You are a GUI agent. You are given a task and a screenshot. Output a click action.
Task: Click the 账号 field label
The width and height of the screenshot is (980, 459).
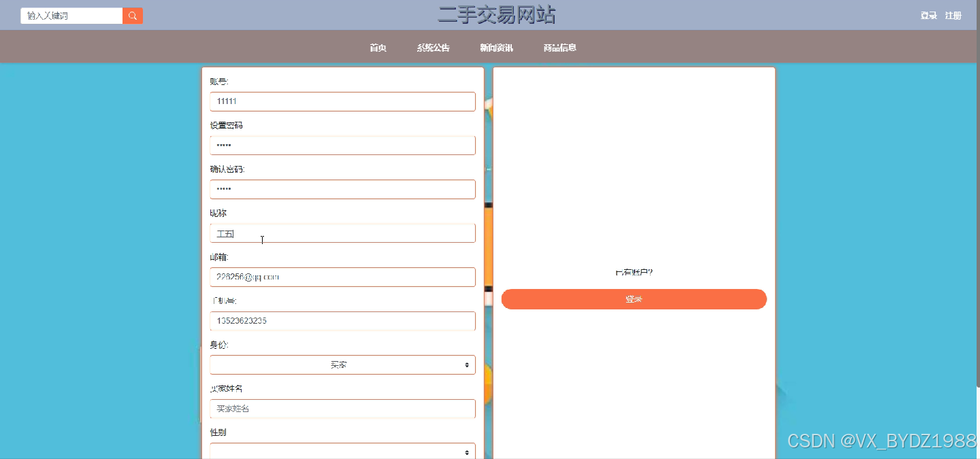click(219, 82)
